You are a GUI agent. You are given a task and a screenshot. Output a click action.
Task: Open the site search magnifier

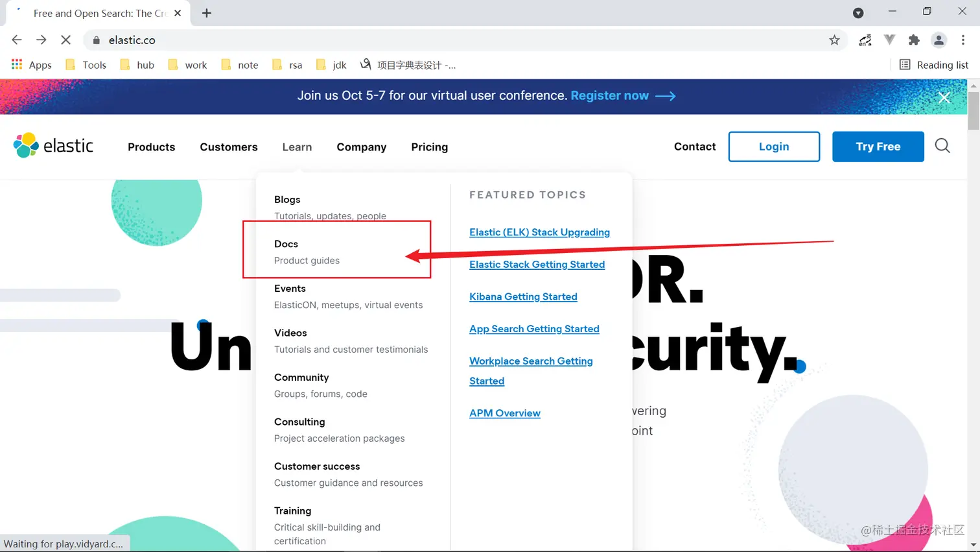942,146
